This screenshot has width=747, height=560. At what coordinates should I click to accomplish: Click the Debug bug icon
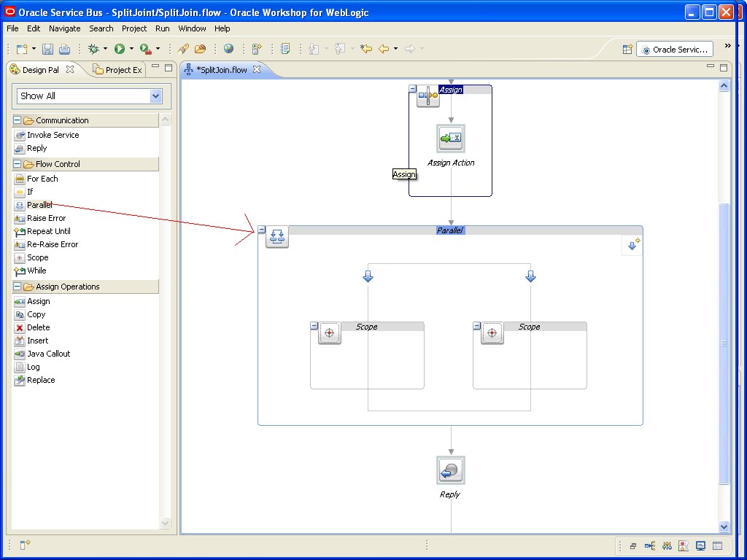(x=93, y=49)
